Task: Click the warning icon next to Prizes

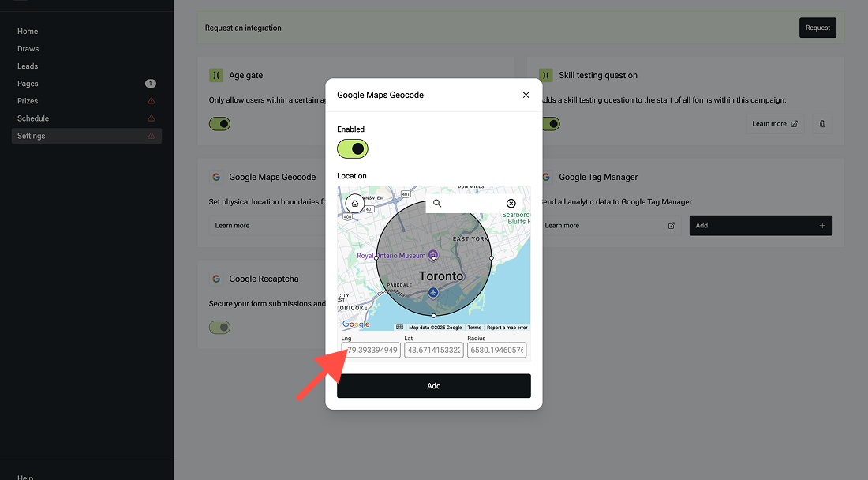Action: 152,101
